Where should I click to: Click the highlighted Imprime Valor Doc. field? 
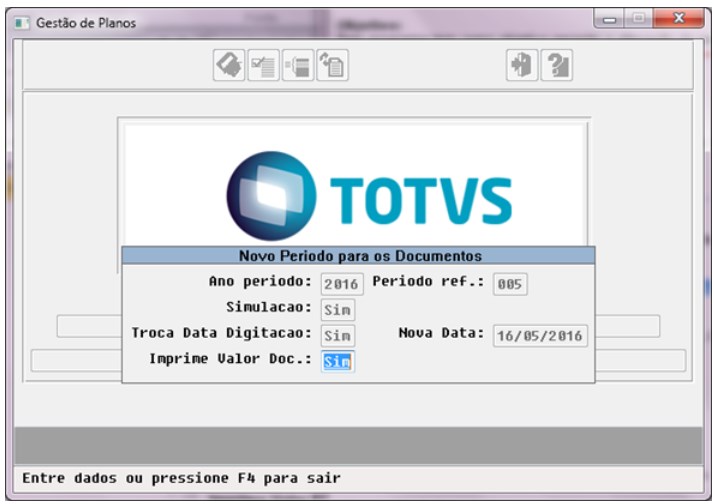[337, 361]
